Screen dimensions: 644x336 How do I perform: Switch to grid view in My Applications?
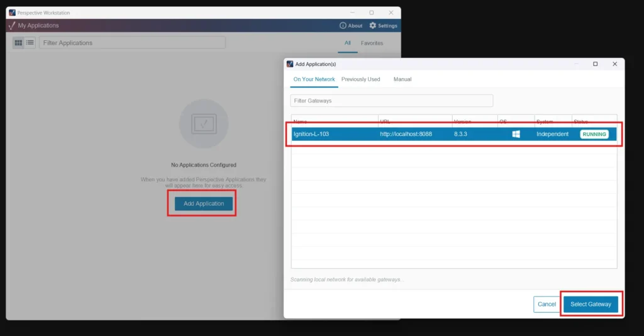[x=18, y=43]
